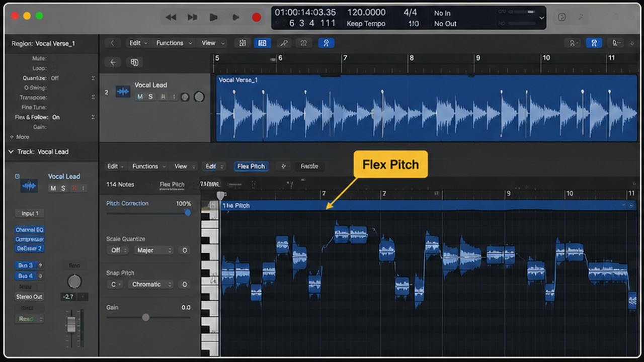Toggle the blue catch playhead button

(326, 43)
